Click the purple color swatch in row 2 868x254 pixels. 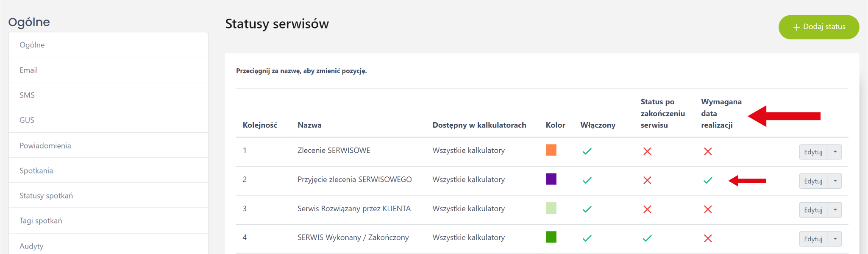point(551,179)
